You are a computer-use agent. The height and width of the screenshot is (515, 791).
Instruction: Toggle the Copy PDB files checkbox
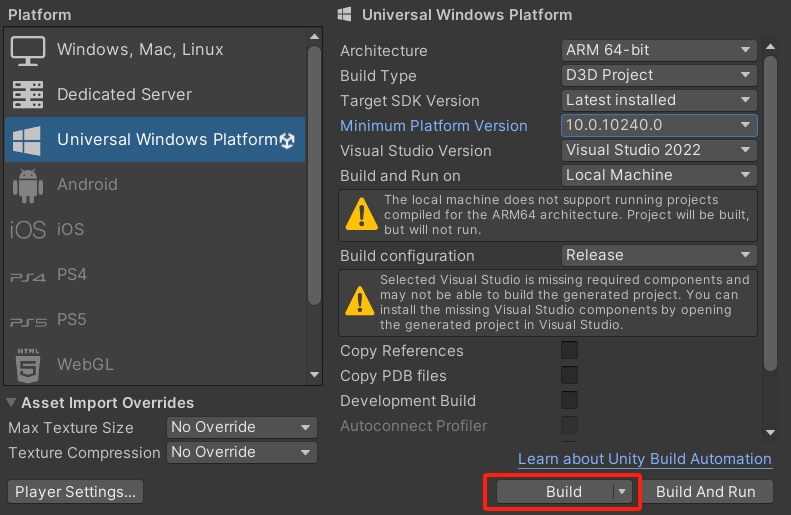click(569, 376)
